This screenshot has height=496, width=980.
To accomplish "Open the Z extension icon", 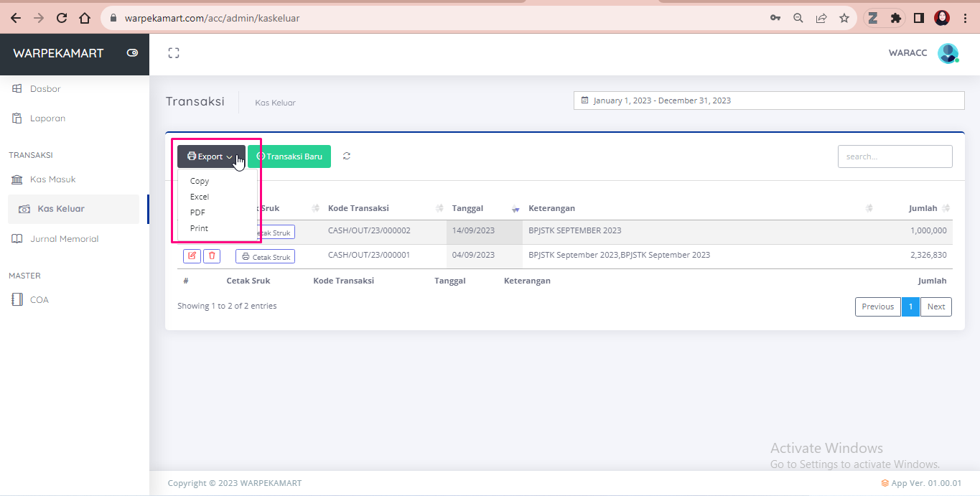I will [x=873, y=18].
